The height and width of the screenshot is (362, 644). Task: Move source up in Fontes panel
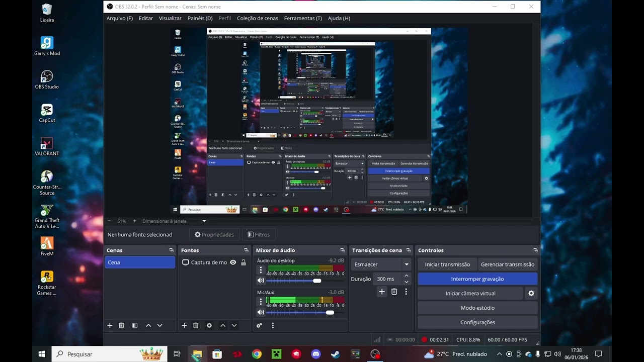(x=223, y=326)
